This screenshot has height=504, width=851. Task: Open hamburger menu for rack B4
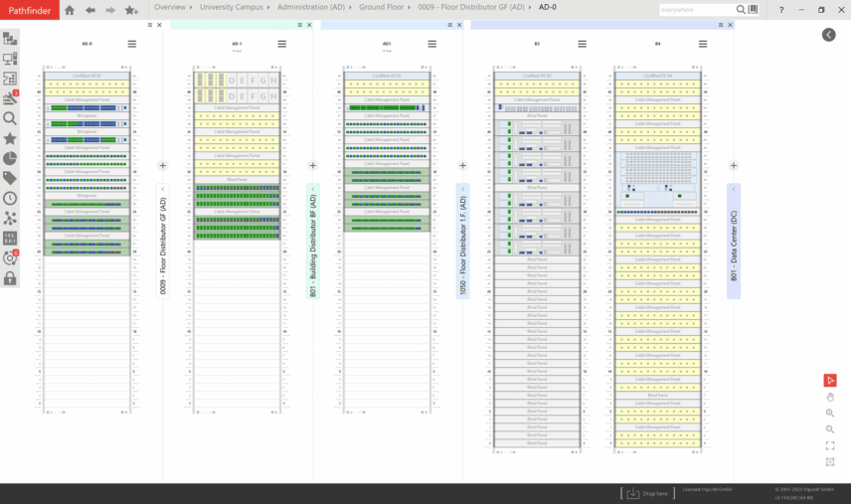pos(703,44)
